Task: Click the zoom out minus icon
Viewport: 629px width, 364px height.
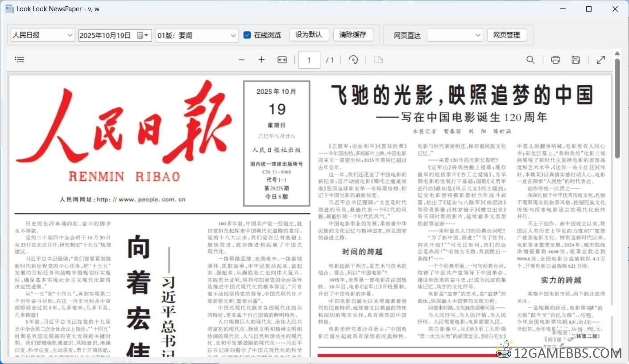Action: (x=242, y=60)
